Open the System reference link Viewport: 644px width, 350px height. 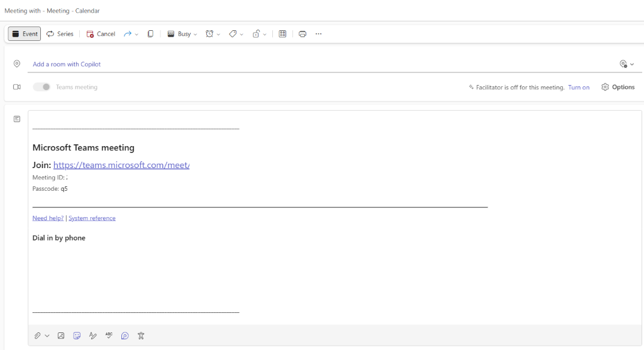(x=92, y=218)
